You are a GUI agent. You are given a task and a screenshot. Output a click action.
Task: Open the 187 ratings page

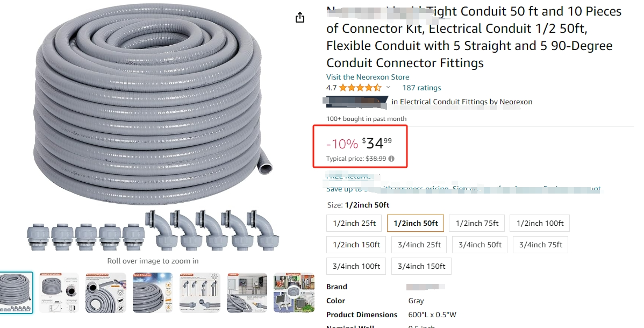421,88
